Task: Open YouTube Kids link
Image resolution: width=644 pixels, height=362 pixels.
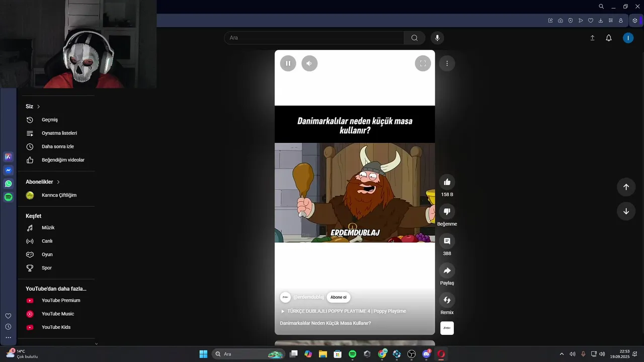Action: [x=56, y=327]
